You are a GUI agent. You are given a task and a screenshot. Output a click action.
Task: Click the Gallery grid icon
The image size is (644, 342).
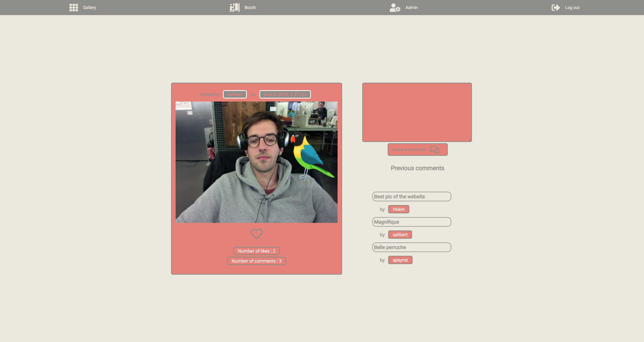click(73, 8)
